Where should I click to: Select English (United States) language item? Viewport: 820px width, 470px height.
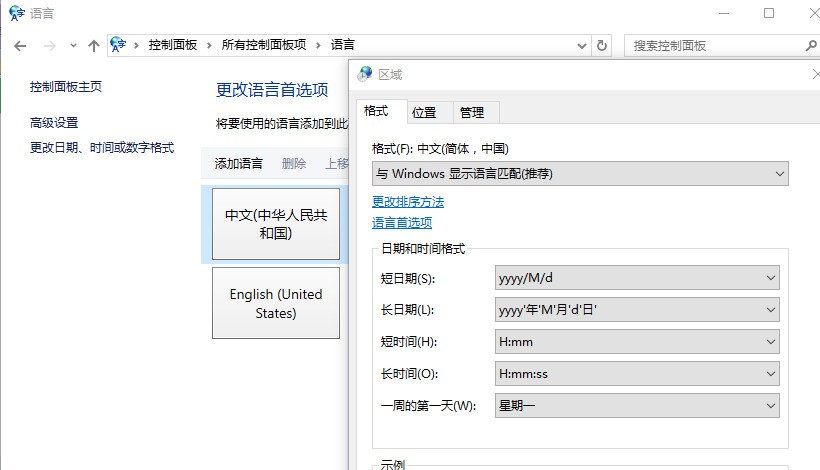pyautogui.click(x=276, y=303)
